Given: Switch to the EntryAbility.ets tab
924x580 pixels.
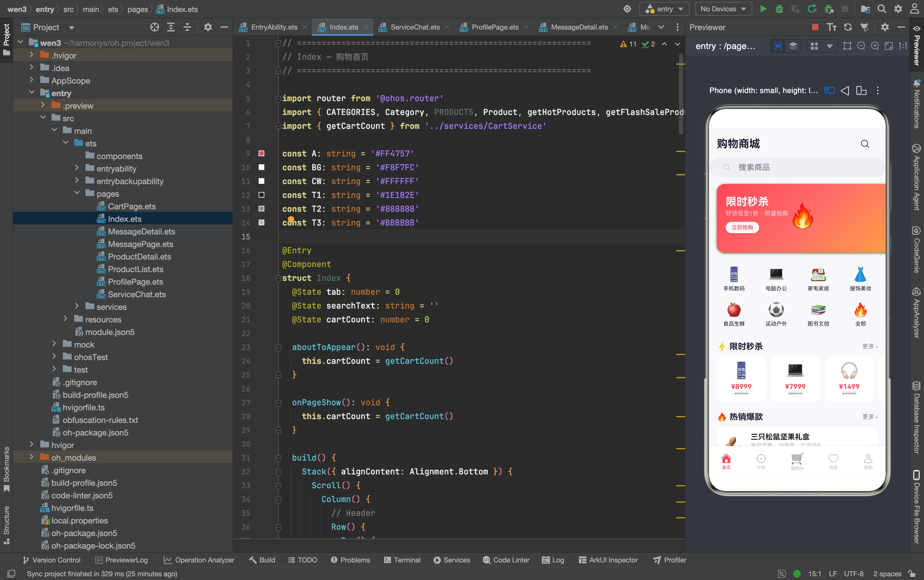Looking at the screenshot, I should point(274,27).
